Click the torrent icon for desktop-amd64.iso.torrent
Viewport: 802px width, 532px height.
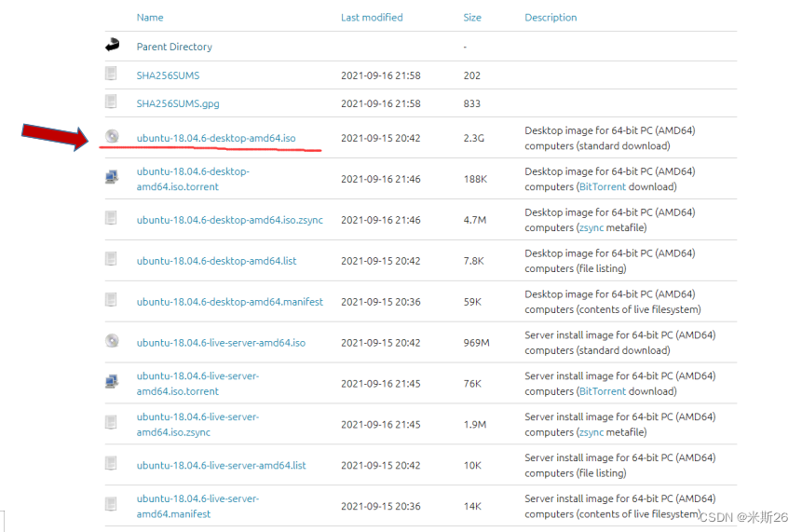[x=112, y=177]
